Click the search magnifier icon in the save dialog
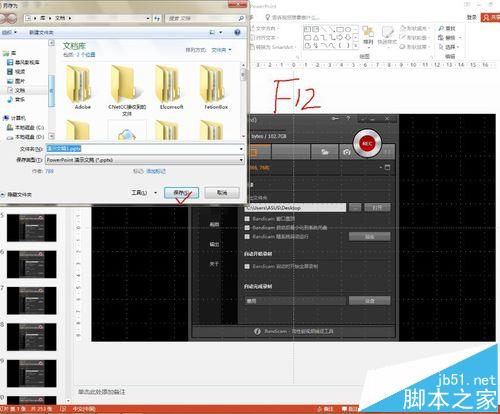 click(x=241, y=18)
